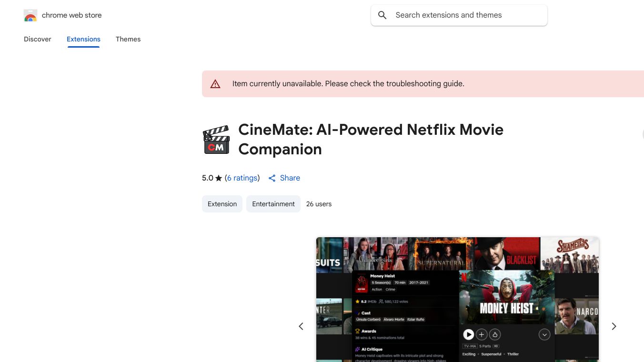Click the 'chrome web store' header title
This screenshot has height=362, width=644.
tap(72, 15)
